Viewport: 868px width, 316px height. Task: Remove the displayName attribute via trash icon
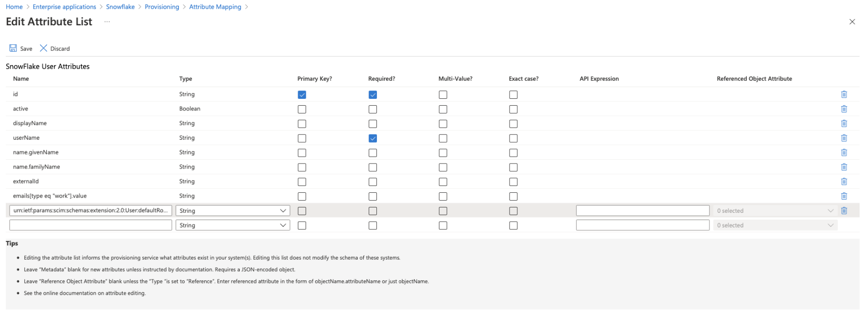[844, 124]
